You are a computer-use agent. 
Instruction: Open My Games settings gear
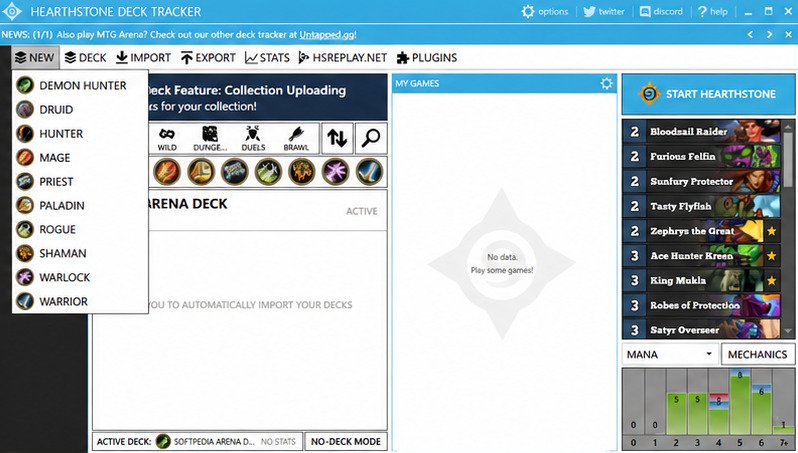tap(606, 83)
